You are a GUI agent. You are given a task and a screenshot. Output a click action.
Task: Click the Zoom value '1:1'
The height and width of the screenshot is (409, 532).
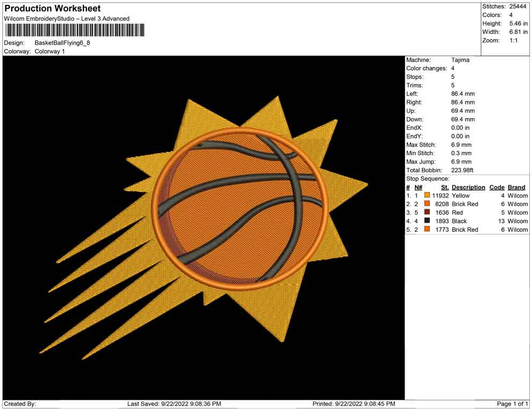click(x=513, y=40)
